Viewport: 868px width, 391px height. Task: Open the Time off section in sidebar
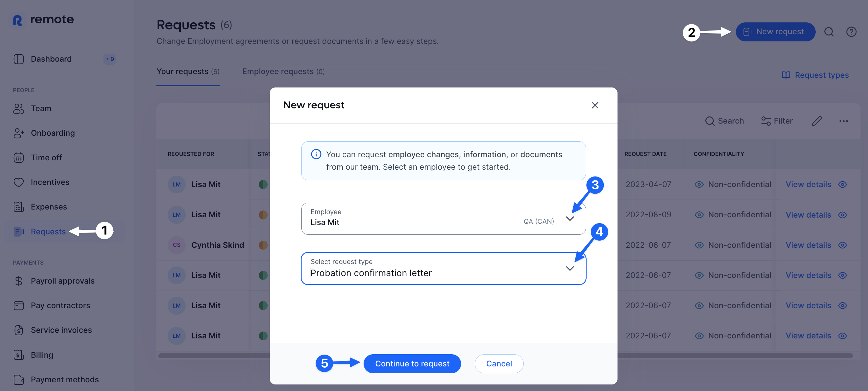pyautogui.click(x=46, y=157)
